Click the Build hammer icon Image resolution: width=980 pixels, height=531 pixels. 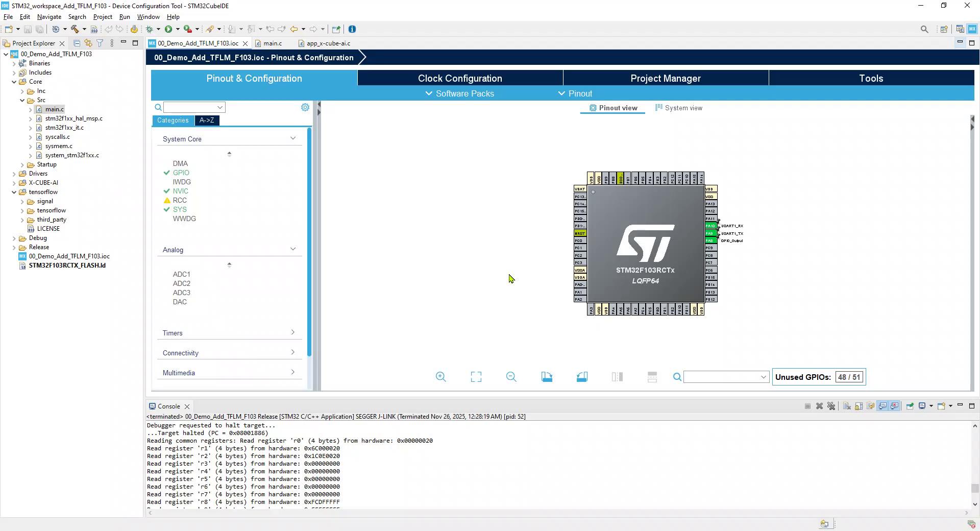[75, 29]
